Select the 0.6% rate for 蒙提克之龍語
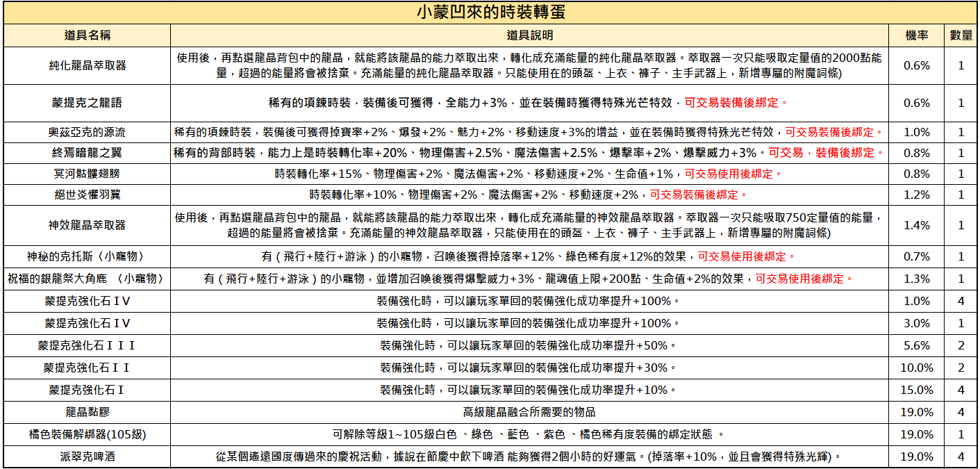 point(916,103)
